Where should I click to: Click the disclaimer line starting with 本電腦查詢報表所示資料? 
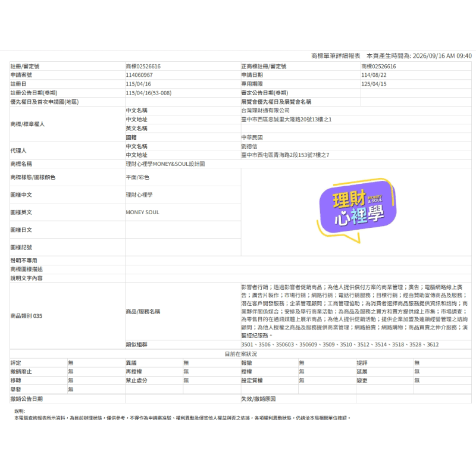pyautogui.click(x=183, y=418)
